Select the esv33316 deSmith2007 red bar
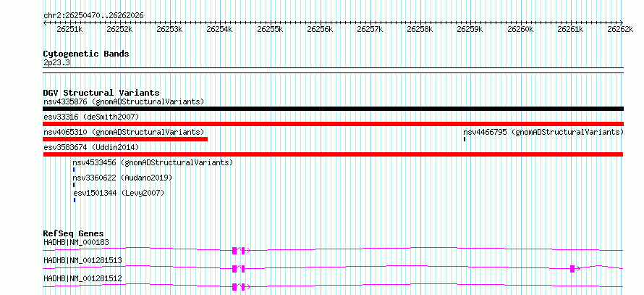The height and width of the screenshot is (295, 644). (333, 124)
